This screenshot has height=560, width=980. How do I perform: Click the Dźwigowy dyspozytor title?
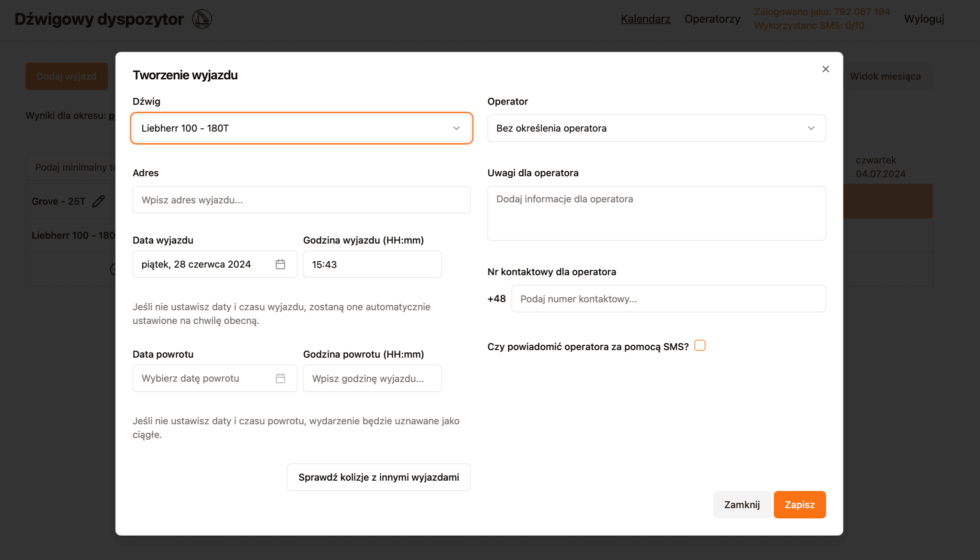(x=99, y=19)
